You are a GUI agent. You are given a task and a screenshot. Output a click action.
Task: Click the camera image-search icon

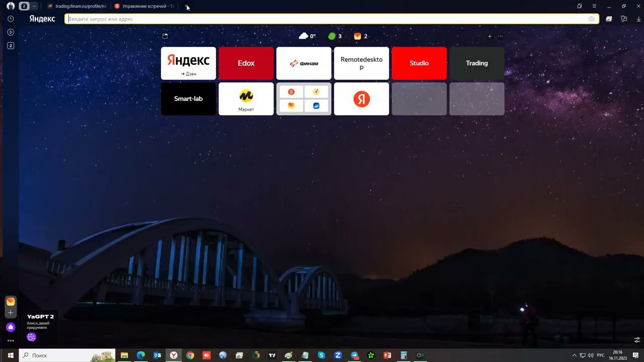[591, 19]
